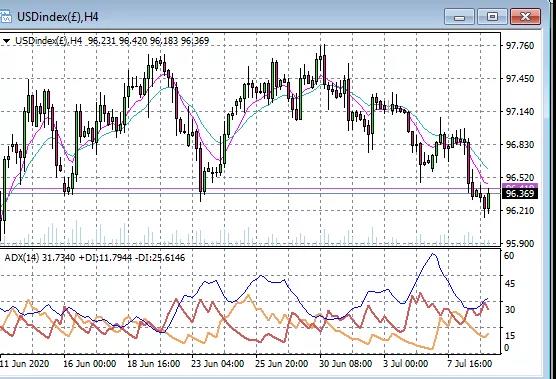Viewport: 556px width, 379px height.
Task: Click the 96.830 price axis label
Action: tap(519, 145)
